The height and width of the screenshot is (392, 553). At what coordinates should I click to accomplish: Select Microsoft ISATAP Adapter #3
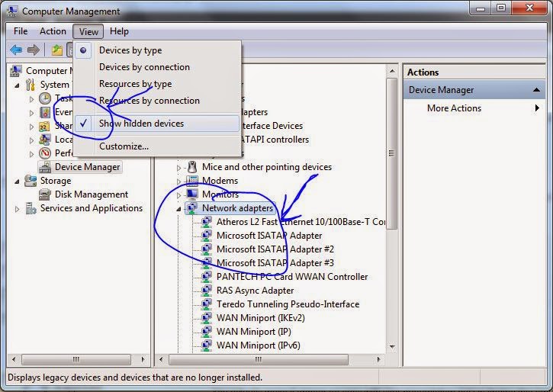tap(275, 263)
